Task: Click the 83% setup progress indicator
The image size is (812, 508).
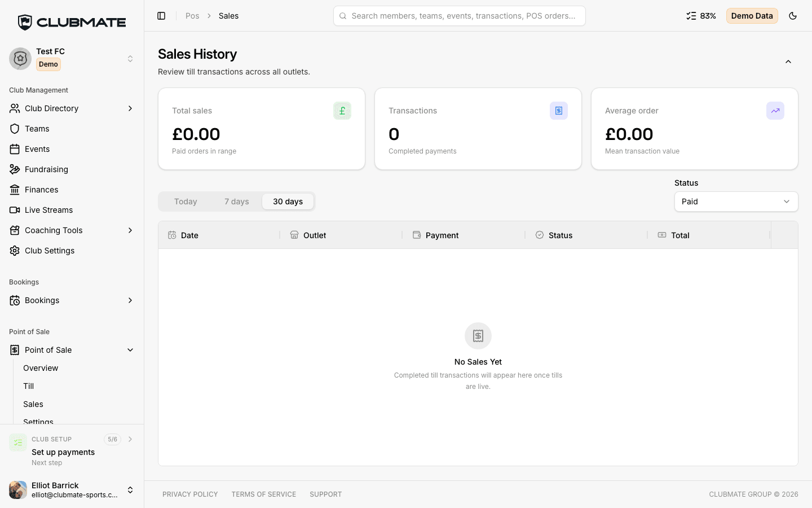Action: (701, 16)
